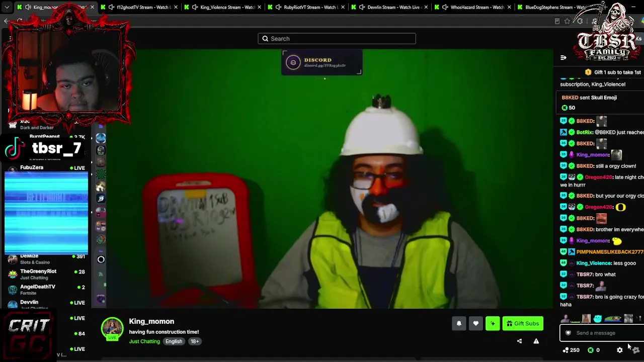The width and height of the screenshot is (644, 362).
Task: Click the Search box on Kick
Action: tap(337, 39)
